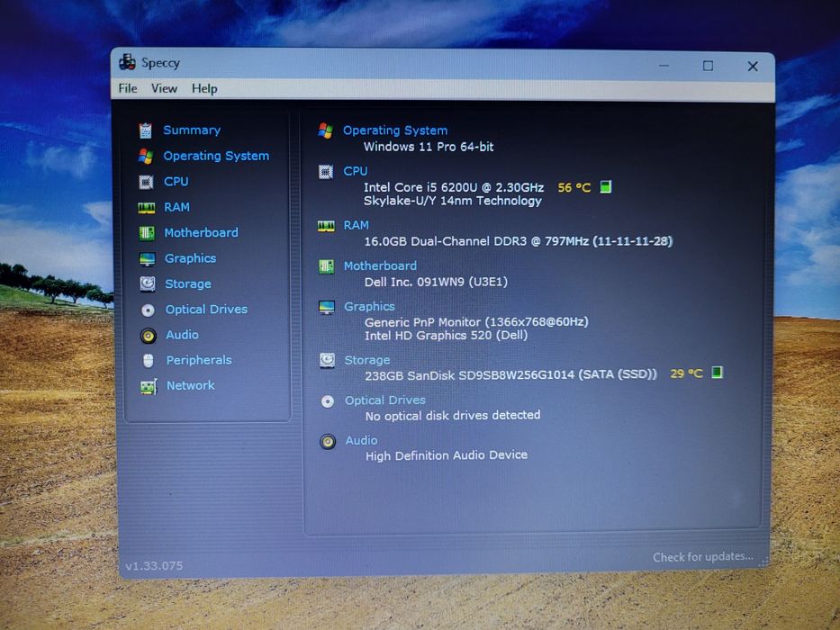840x630 pixels.
Task: Click the v1.33.075 version label
Action: [x=154, y=566]
